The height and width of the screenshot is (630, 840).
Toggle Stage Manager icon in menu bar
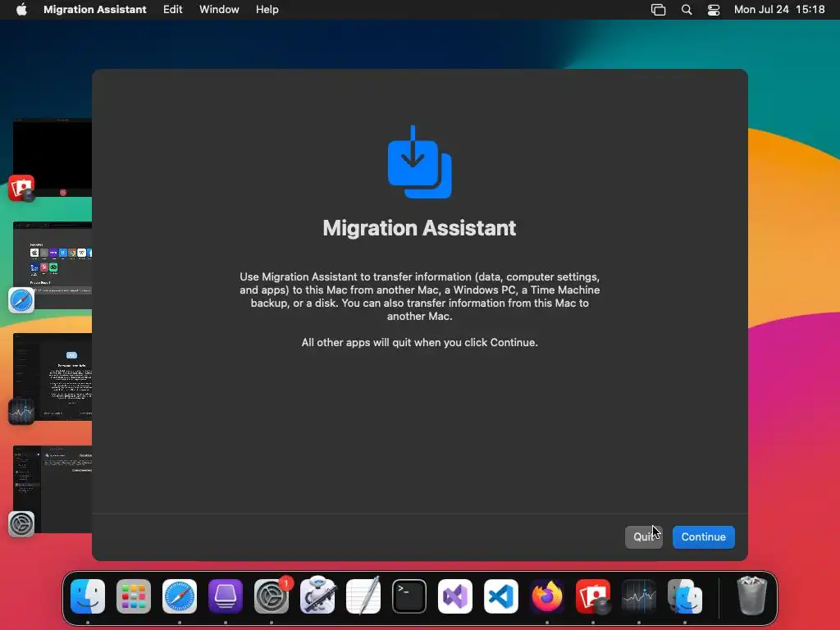658,10
